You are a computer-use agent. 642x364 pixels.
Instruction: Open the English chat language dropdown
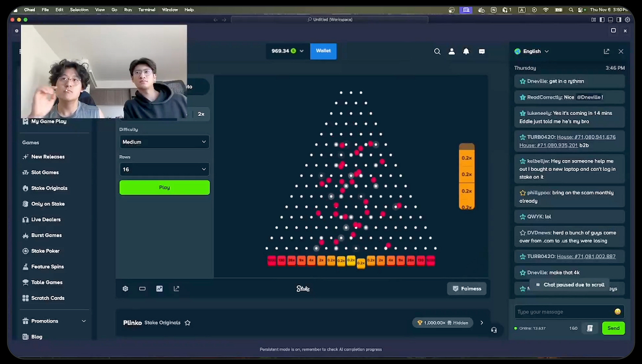[x=532, y=52]
